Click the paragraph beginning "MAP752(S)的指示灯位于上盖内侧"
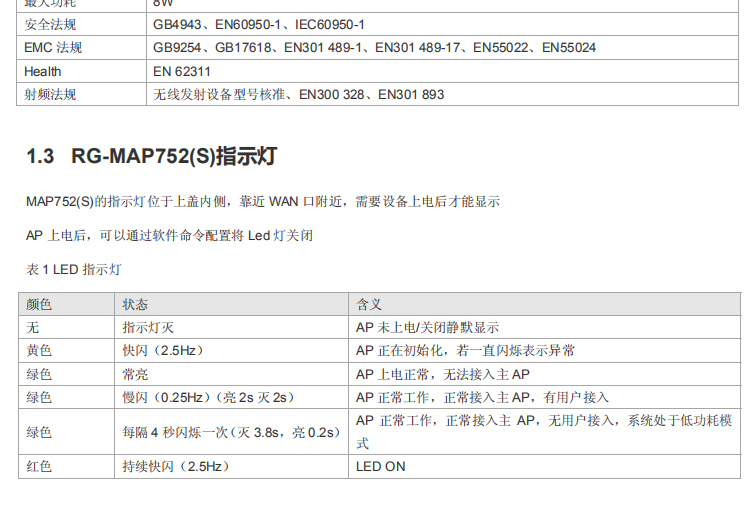 pos(263,201)
